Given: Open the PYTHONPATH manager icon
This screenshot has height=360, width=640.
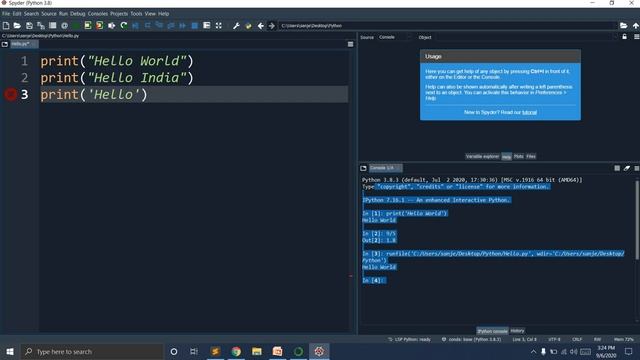Looking at the screenshot, I should coord(248,26).
